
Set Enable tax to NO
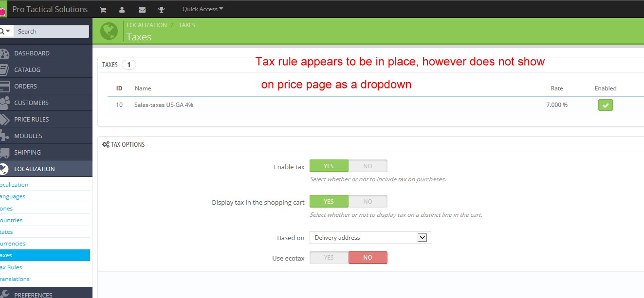(368, 166)
